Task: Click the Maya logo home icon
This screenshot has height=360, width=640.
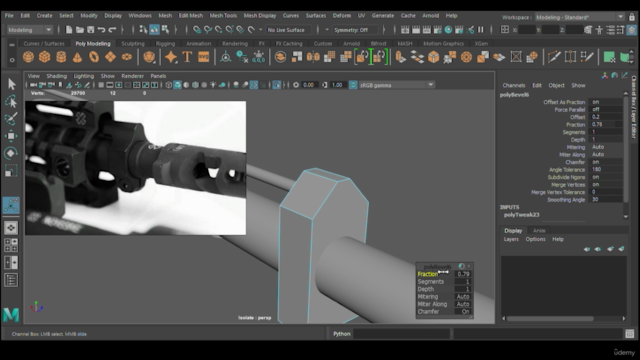Action: 11,315
